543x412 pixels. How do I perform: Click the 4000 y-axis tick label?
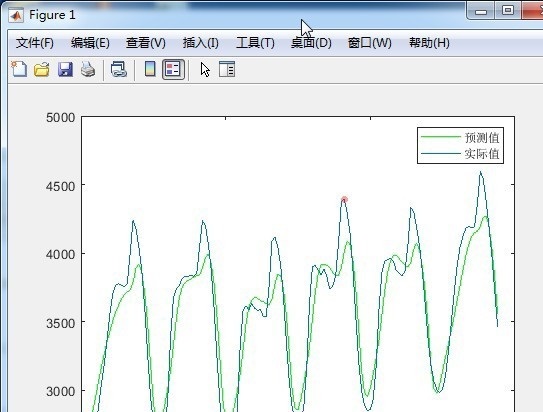(x=61, y=254)
